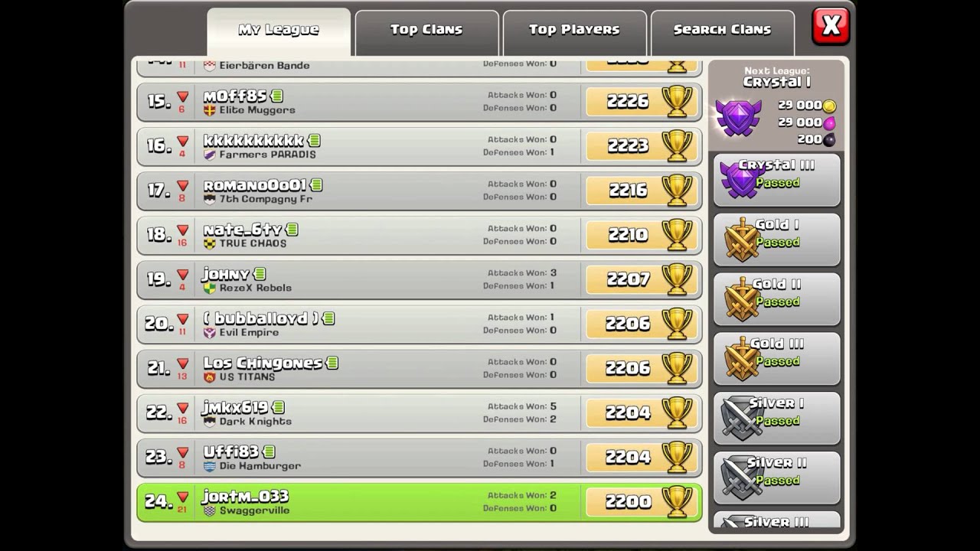Screen dimensions: 980x551
Task: Click the trophy icon in jortm_033's row
Action: pos(677,501)
